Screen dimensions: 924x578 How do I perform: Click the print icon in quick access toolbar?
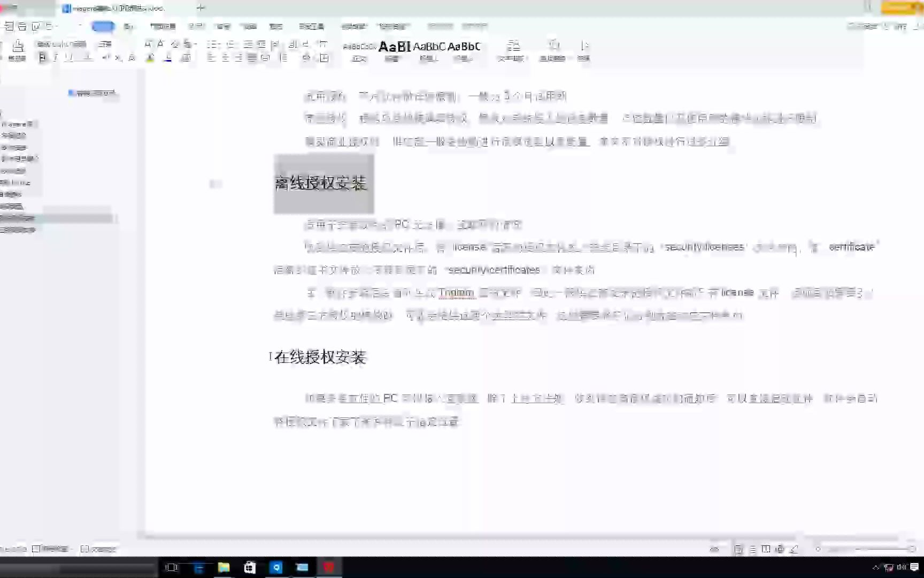pyautogui.click(x=22, y=26)
